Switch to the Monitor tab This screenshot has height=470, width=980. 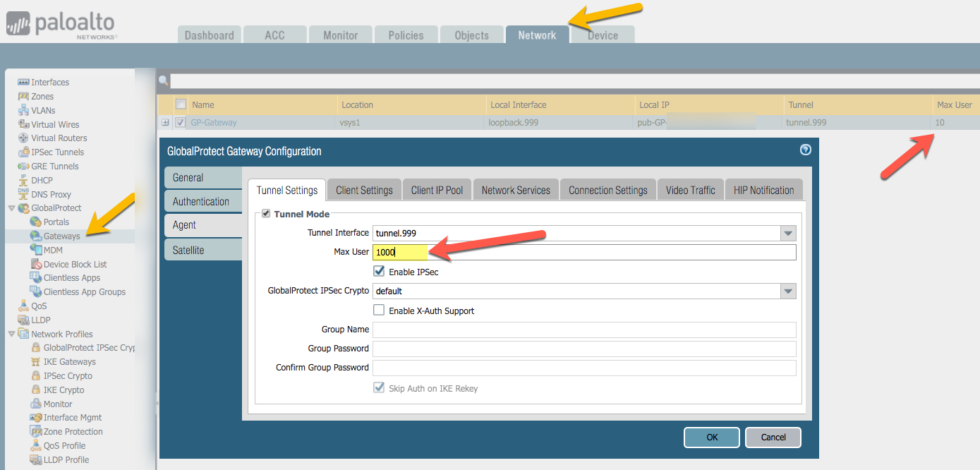tap(341, 35)
